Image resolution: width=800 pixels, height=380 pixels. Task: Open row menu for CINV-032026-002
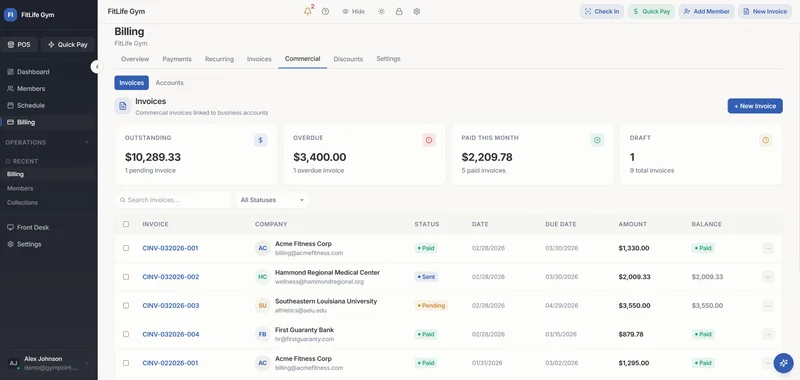(x=768, y=277)
